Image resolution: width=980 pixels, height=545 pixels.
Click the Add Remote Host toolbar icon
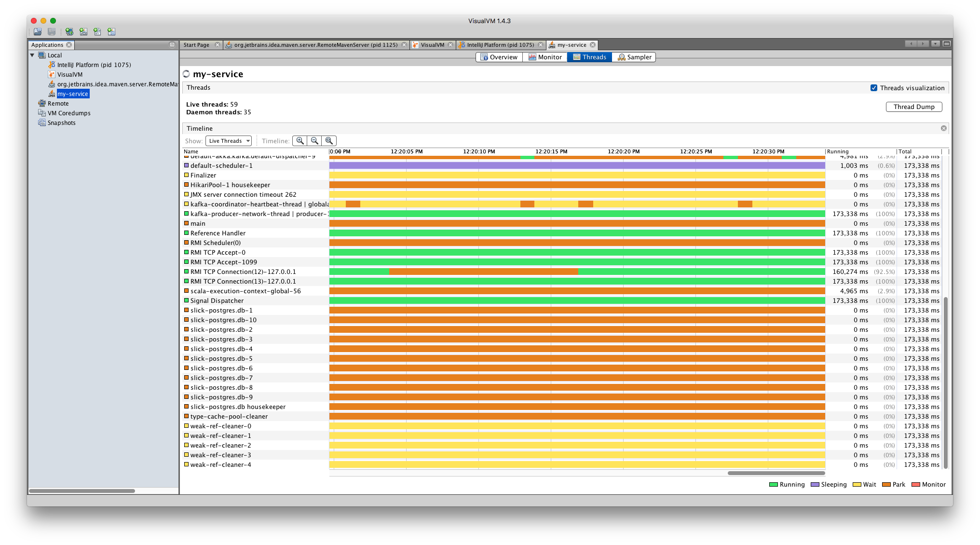[69, 32]
